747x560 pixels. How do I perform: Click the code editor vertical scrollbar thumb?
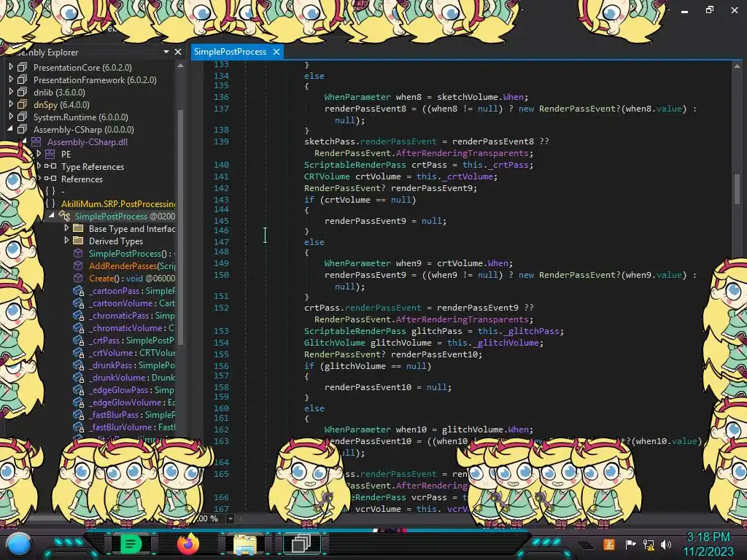[737, 189]
